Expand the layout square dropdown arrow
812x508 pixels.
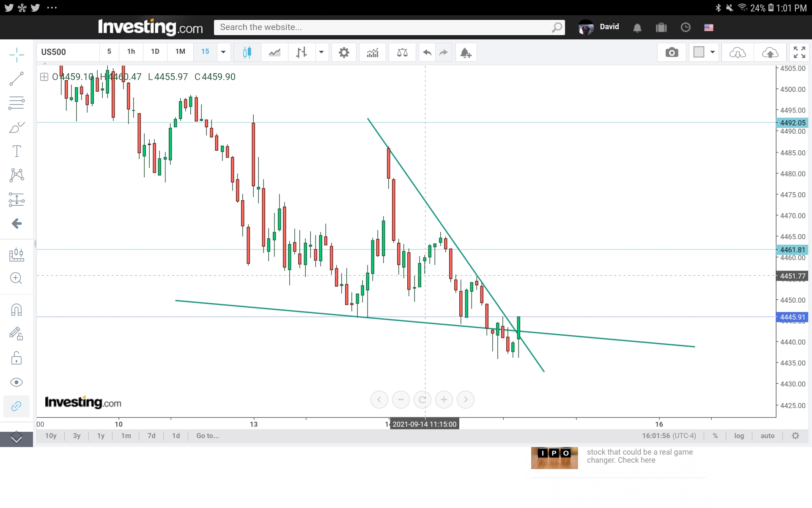click(x=713, y=52)
